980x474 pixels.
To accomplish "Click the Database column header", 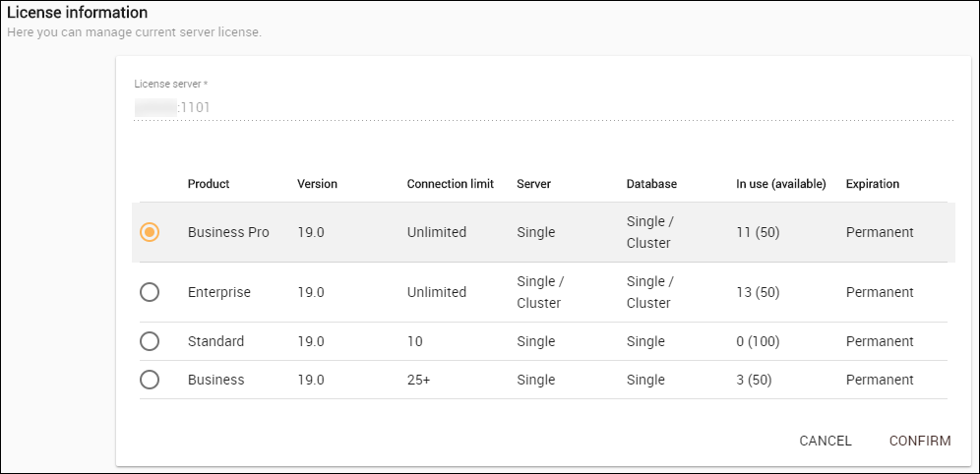I will tap(651, 184).
